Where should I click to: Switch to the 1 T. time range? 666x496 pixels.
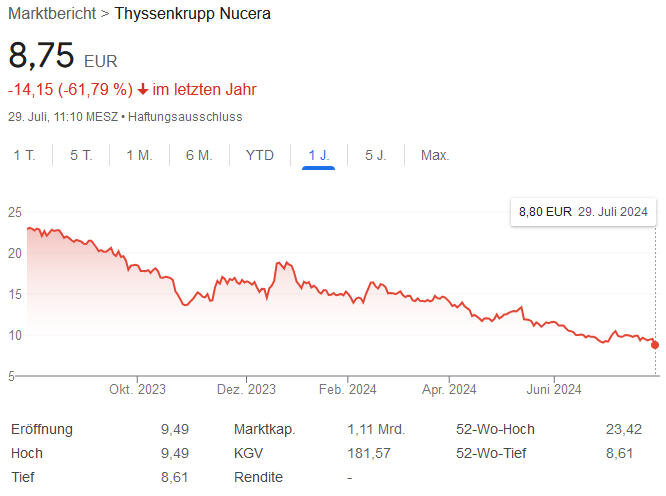(x=25, y=155)
